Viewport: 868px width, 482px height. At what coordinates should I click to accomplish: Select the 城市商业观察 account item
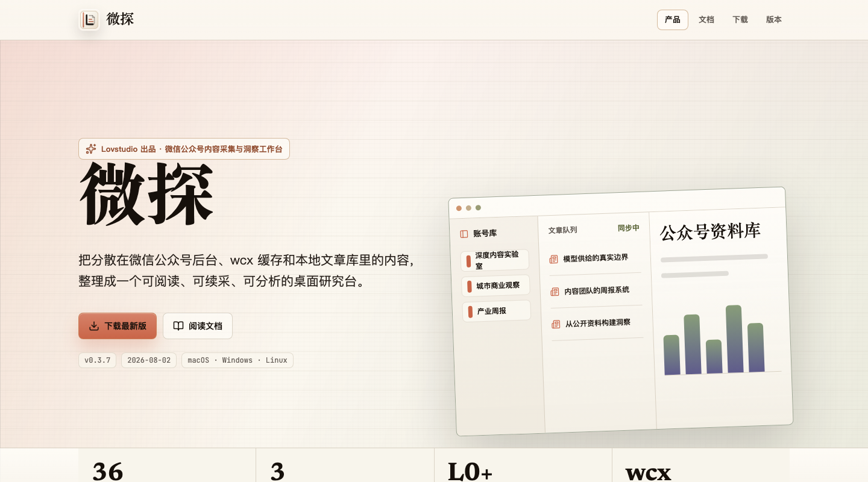[495, 286]
